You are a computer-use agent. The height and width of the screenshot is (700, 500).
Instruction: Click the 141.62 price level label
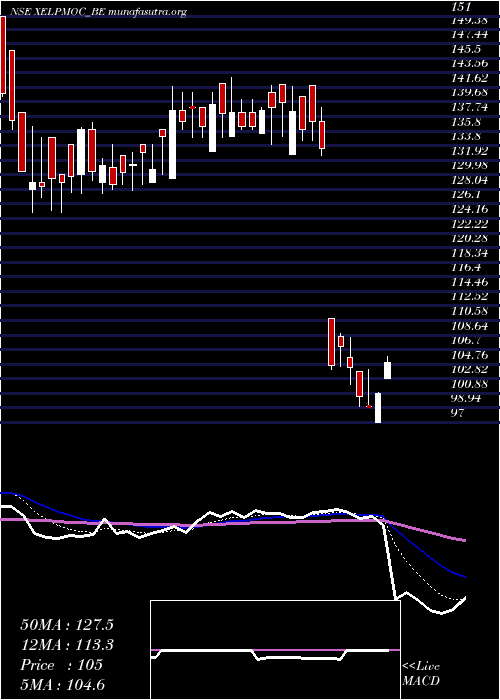(470, 79)
